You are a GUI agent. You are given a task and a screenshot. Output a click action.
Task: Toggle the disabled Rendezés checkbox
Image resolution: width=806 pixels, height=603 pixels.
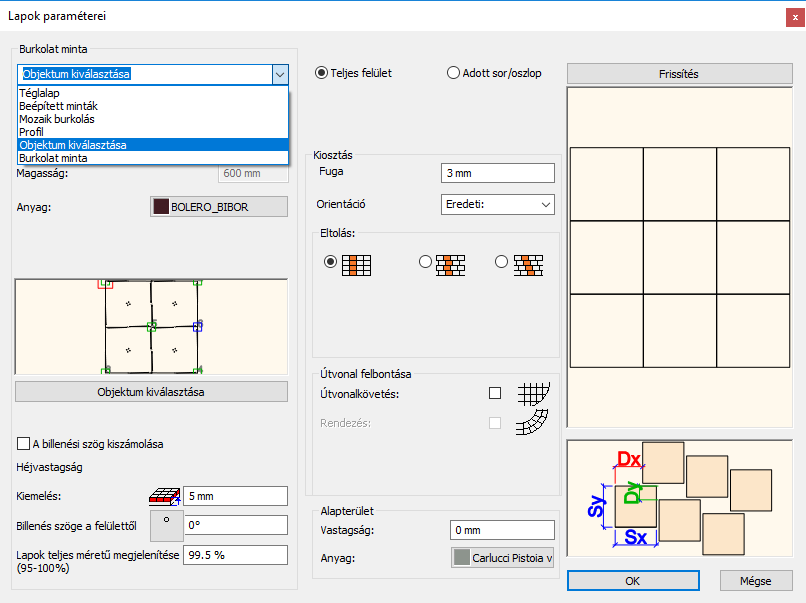[x=495, y=423]
